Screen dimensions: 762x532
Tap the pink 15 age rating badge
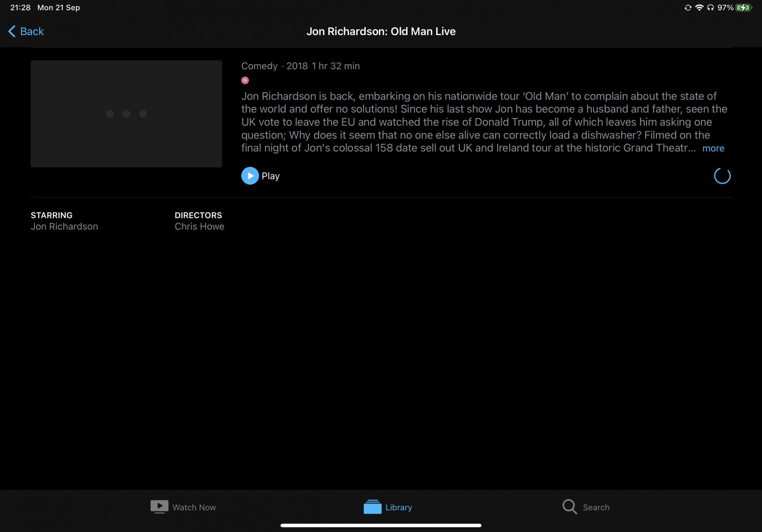pyautogui.click(x=245, y=80)
